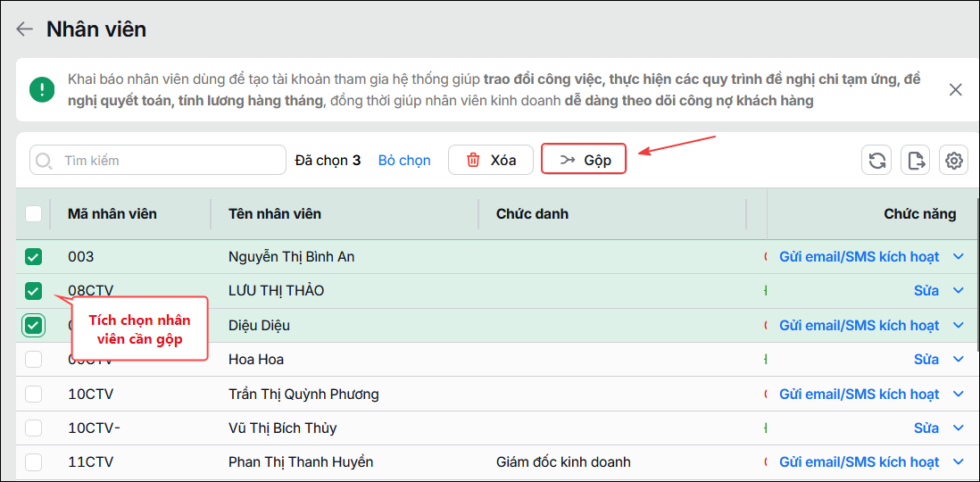Screen dimensions: 980x482
Task: Click the refresh data icon
Action: click(x=876, y=160)
